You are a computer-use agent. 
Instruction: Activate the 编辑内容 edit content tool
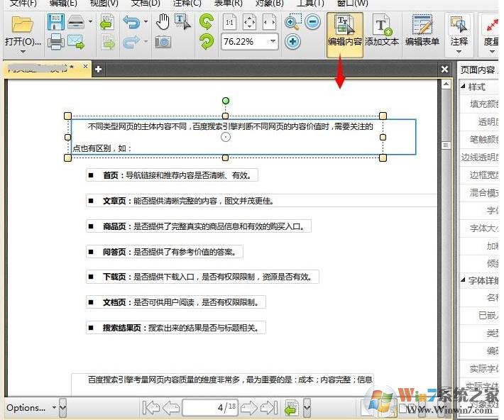click(344, 33)
